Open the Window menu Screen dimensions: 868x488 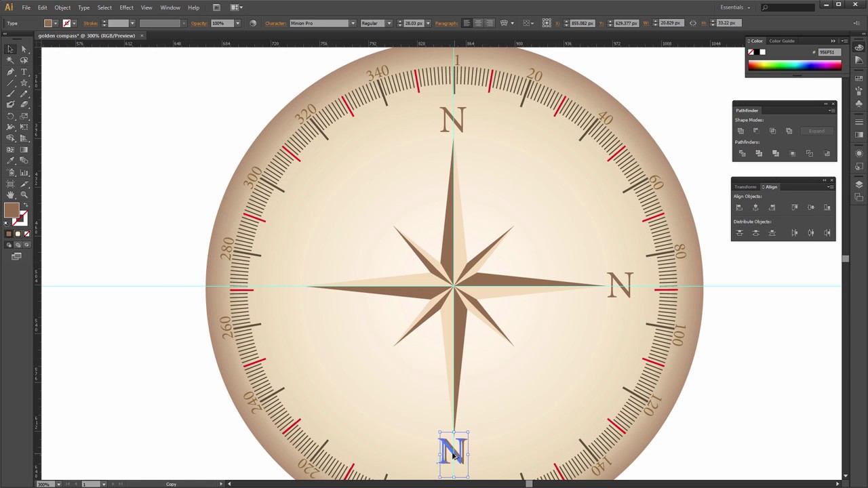coord(170,7)
